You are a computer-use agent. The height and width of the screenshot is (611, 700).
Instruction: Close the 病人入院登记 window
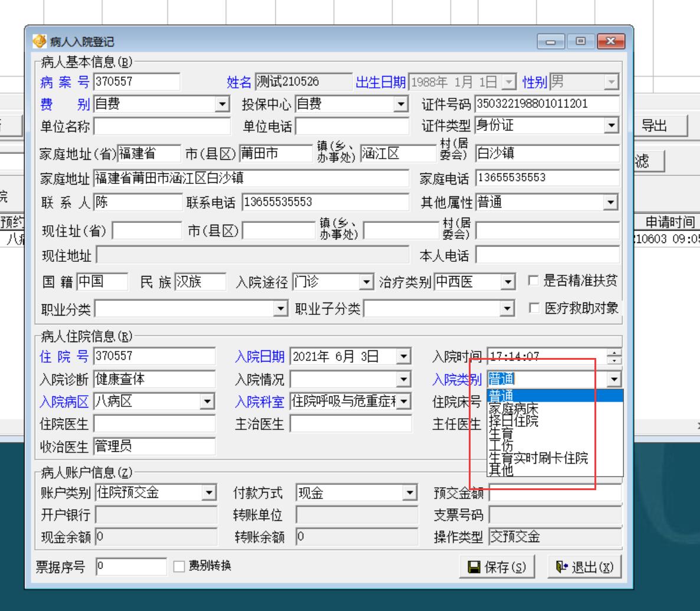(x=611, y=41)
